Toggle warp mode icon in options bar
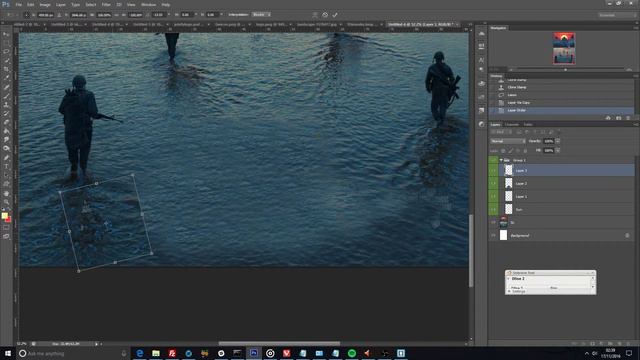The image size is (640, 360). [x=315, y=15]
